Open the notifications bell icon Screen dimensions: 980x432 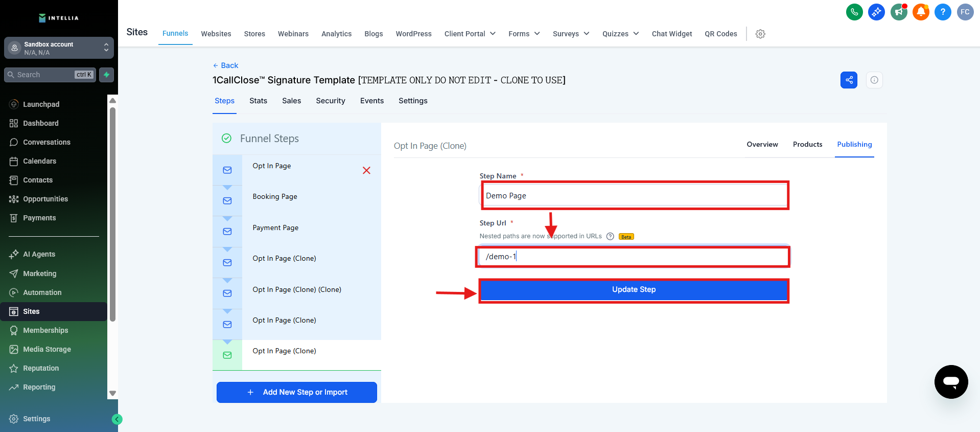tap(921, 12)
